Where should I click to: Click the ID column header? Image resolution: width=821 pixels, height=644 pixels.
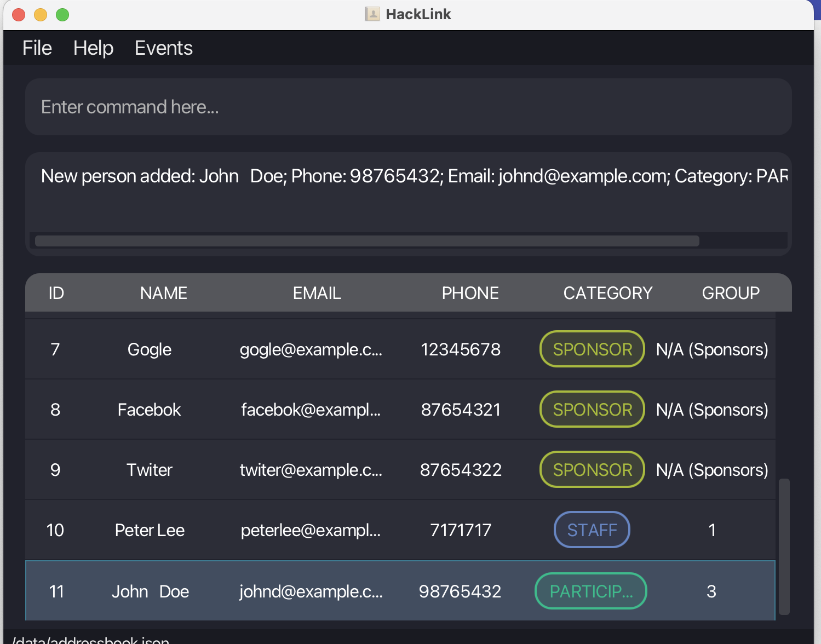(56, 293)
